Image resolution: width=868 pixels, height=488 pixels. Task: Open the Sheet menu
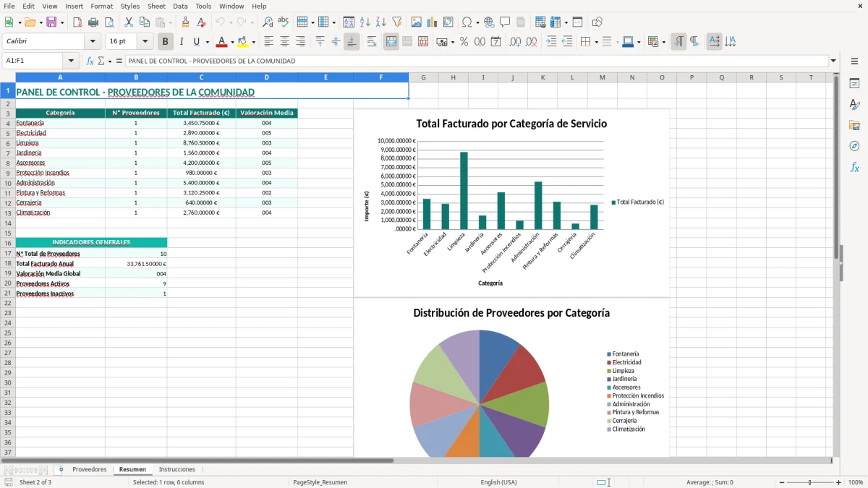(156, 6)
